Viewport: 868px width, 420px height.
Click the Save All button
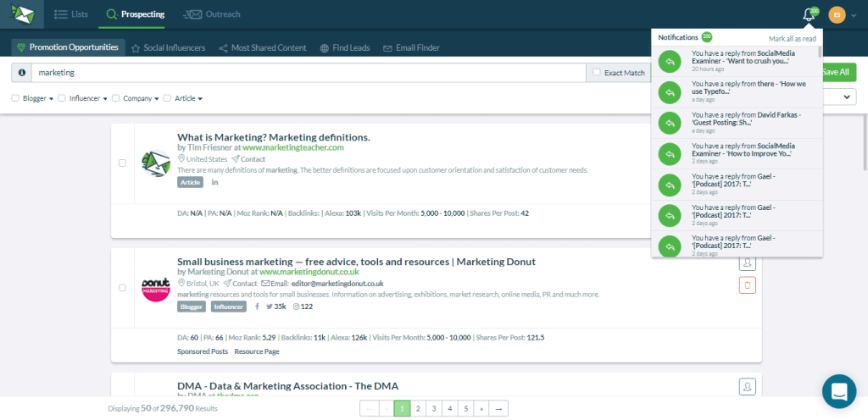coord(838,72)
